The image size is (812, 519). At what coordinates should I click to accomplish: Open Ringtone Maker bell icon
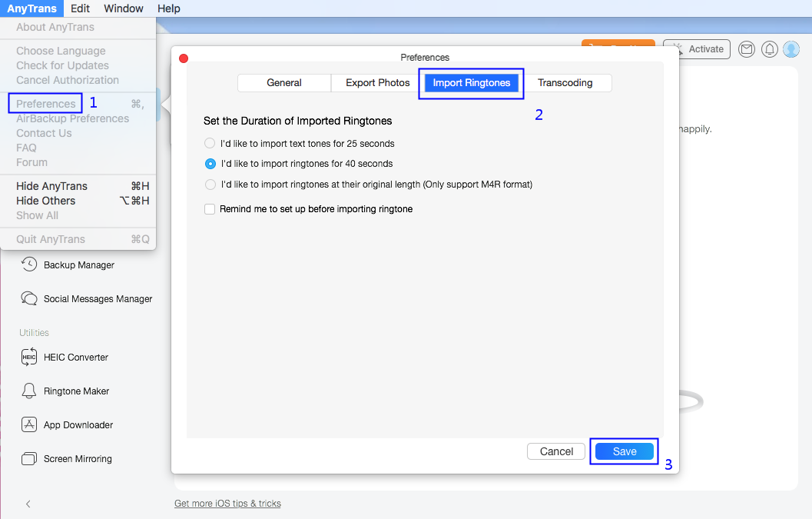(x=29, y=391)
